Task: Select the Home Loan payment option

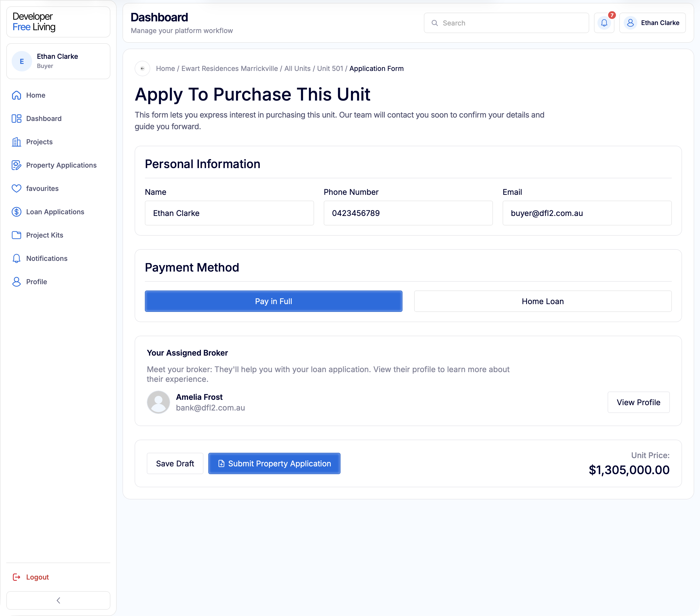Action: coord(542,301)
